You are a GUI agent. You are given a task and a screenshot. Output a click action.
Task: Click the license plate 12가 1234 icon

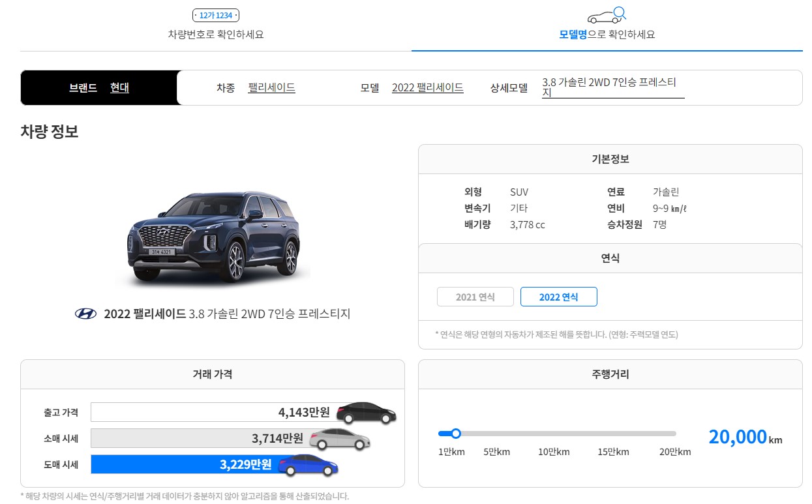pos(216,15)
